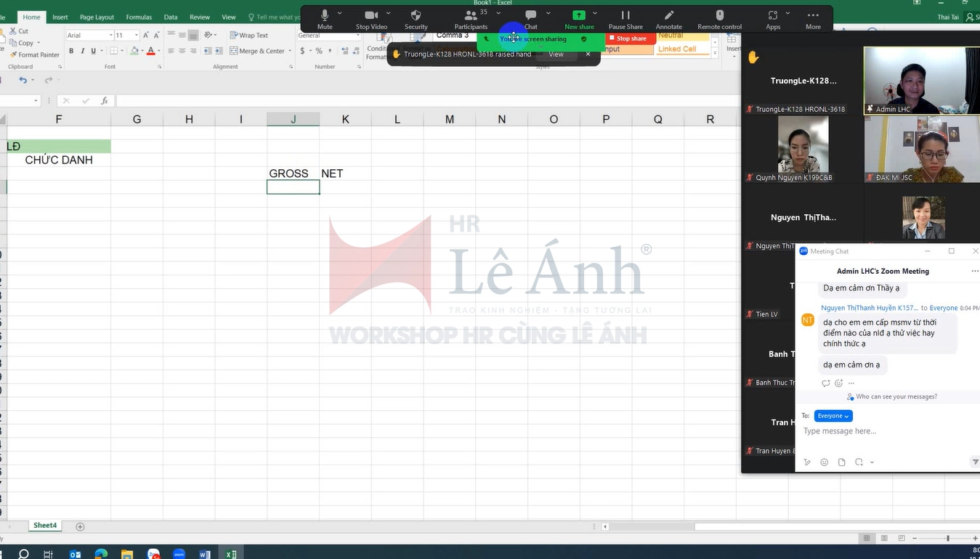Viewport: 980px width, 559px height.
Task: Change the font color red swatch
Action: (150, 51)
